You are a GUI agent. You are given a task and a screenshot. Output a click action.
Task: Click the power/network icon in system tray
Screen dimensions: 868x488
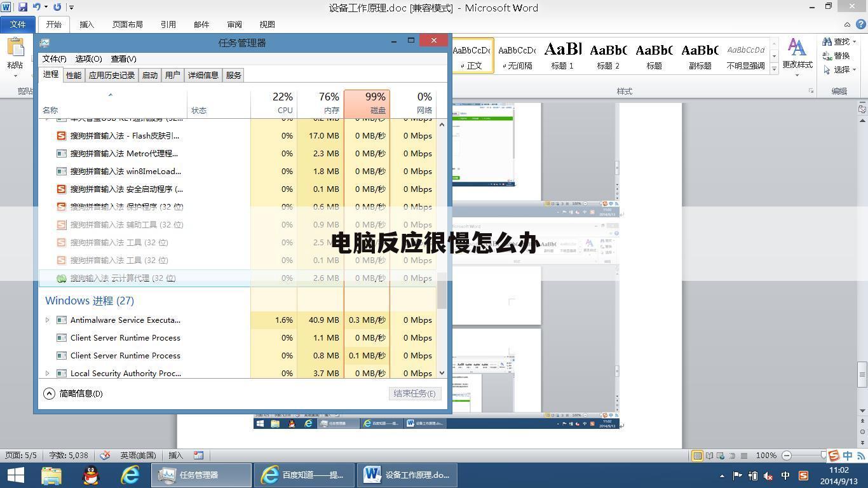[x=753, y=475]
